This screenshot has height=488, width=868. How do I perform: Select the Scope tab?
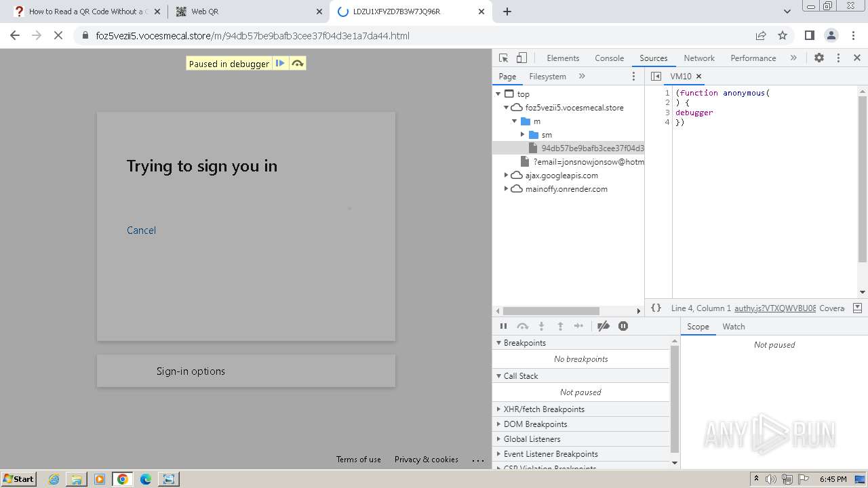click(698, 327)
